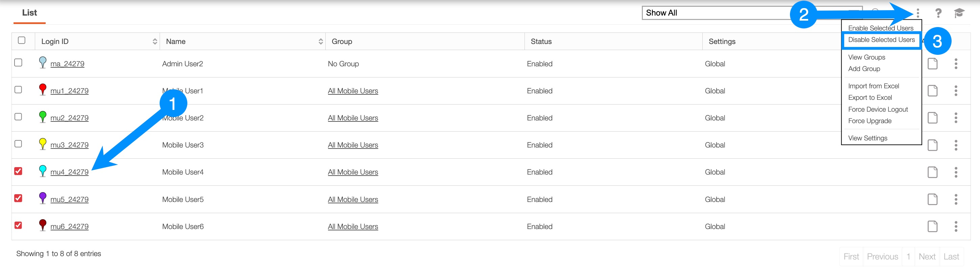Uncheck the box for mu5_24279 row
The height and width of the screenshot is (272, 980).
click(18, 198)
